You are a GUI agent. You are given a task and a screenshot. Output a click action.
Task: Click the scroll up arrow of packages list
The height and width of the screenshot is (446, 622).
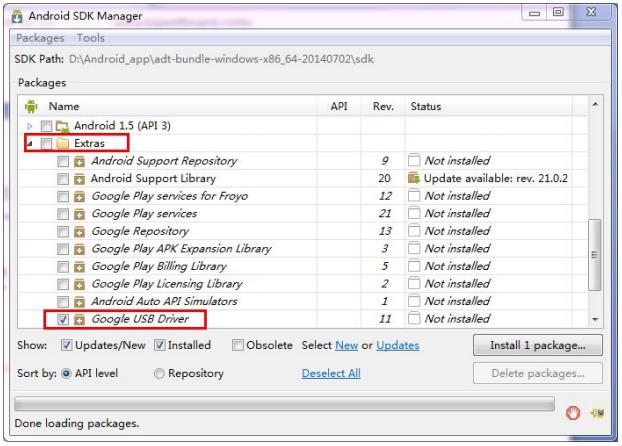(595, 104)
